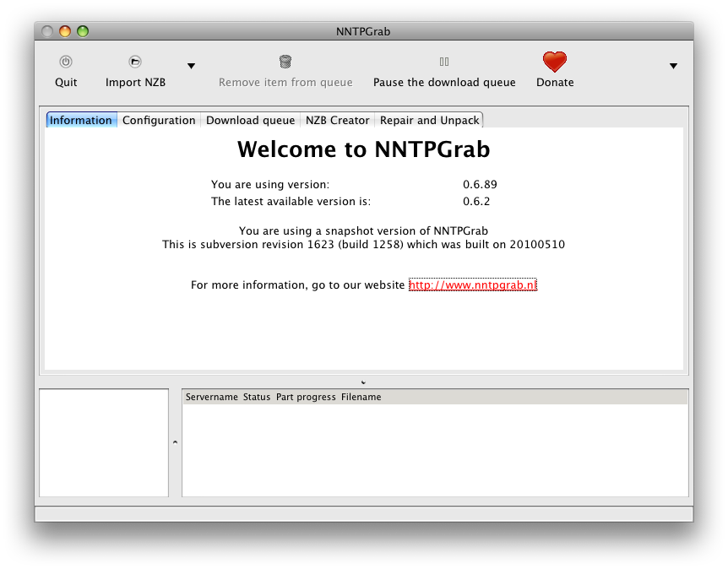Switch to the Configuration tab
728x569 pixels.
[159, 120]
